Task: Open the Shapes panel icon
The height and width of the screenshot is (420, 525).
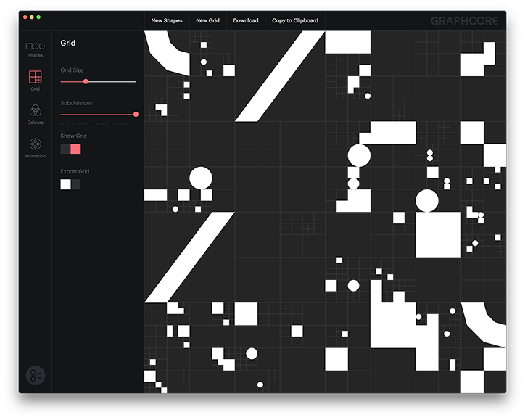Action: tap(35, 46)
